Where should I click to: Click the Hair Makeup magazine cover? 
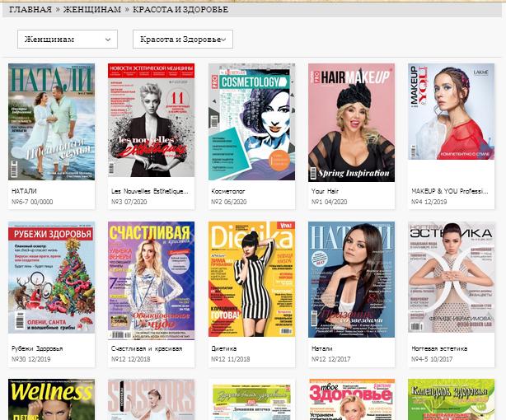(x=351, y=122)
